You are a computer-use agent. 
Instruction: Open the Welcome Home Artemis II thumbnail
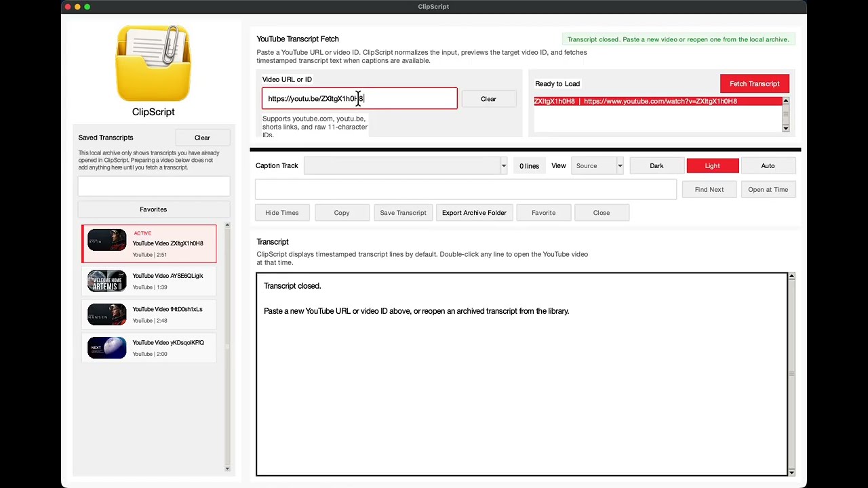pos(106,281)
